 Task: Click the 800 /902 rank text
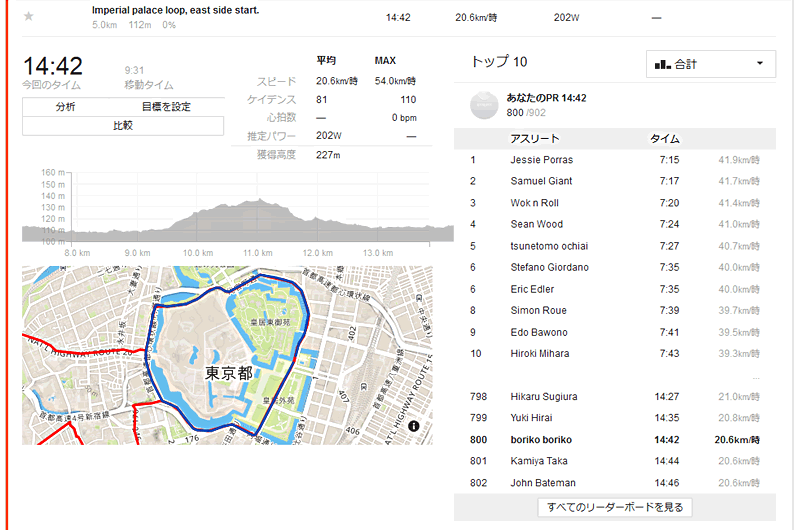point(526,112)
